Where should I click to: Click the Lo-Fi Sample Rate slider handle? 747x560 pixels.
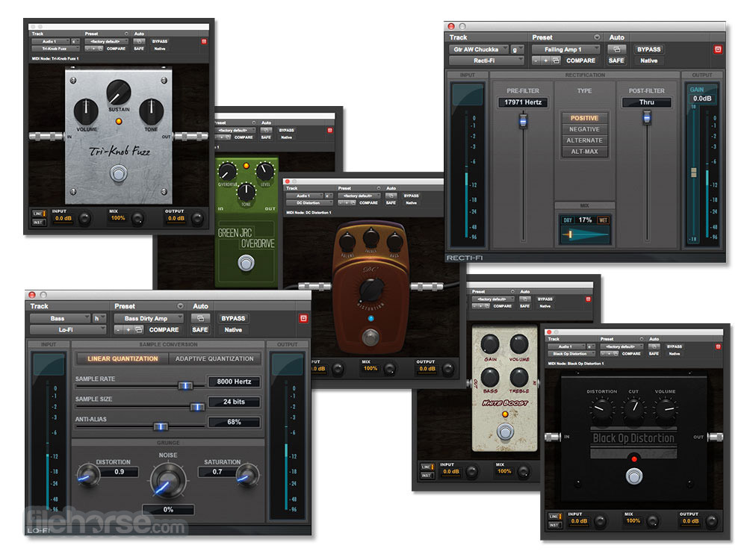click(x=185, y=386)
